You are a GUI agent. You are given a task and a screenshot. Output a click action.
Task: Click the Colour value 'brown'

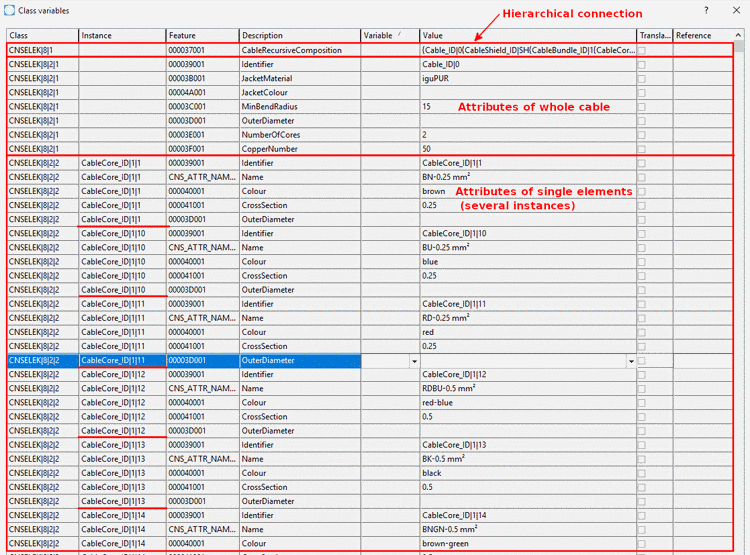[528, 191]
